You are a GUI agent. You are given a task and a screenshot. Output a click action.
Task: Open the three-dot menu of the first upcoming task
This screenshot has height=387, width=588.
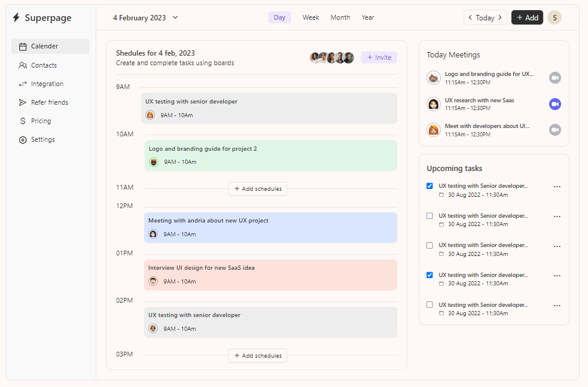557,187
